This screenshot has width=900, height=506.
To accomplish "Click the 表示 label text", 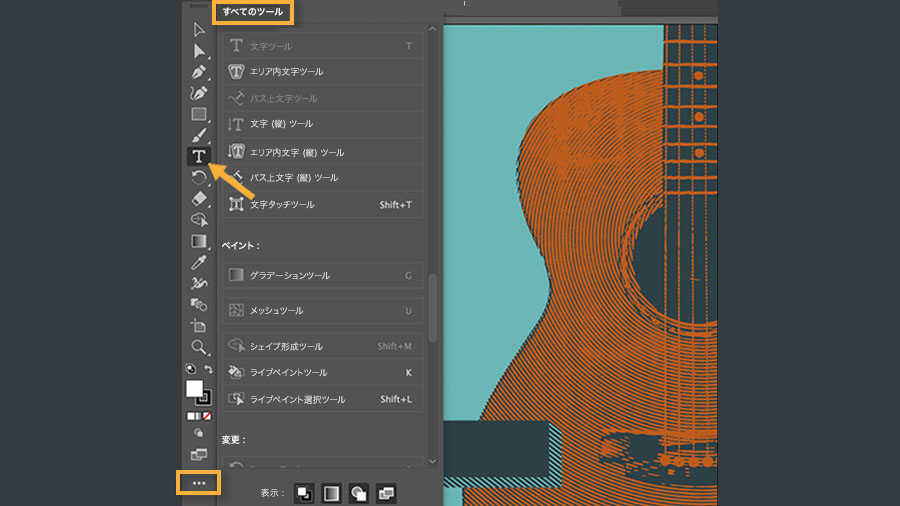I will tap(272, 493).
